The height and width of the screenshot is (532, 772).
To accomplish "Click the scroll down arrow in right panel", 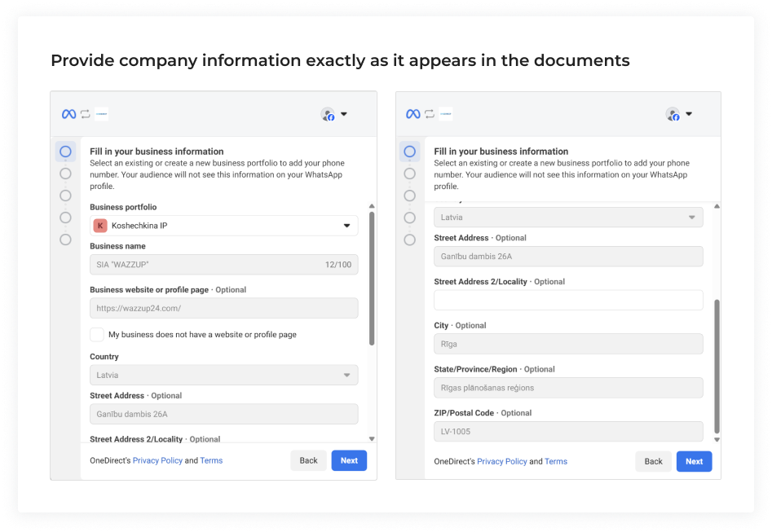I will point(717,440).
